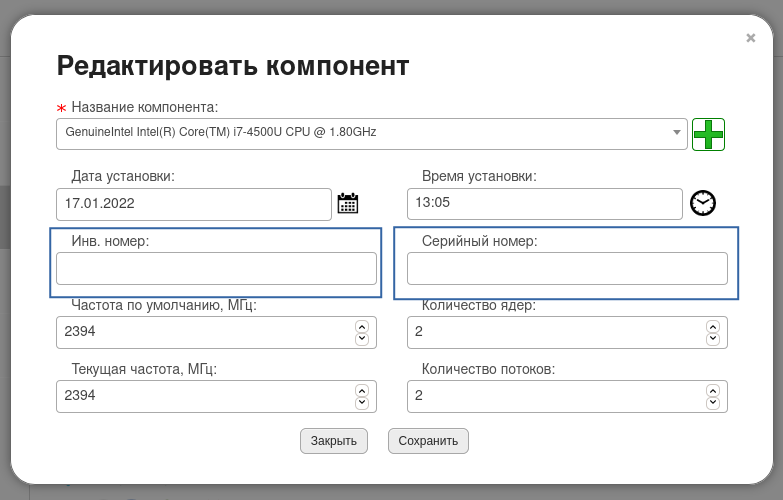Image resolution: width=783 pixels, height=500 pixels.
Task: Click the green plus add component icon
Action: pos(708,134)
